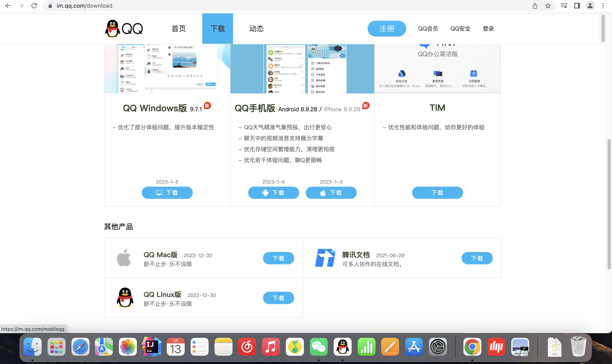Switch to the 首页 tab

coord(179,29)
